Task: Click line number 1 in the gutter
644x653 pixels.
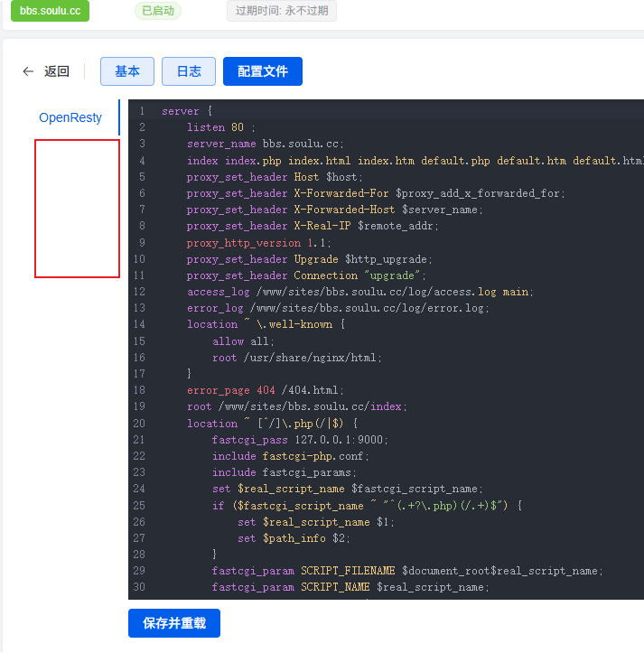Action: [142, 111]
